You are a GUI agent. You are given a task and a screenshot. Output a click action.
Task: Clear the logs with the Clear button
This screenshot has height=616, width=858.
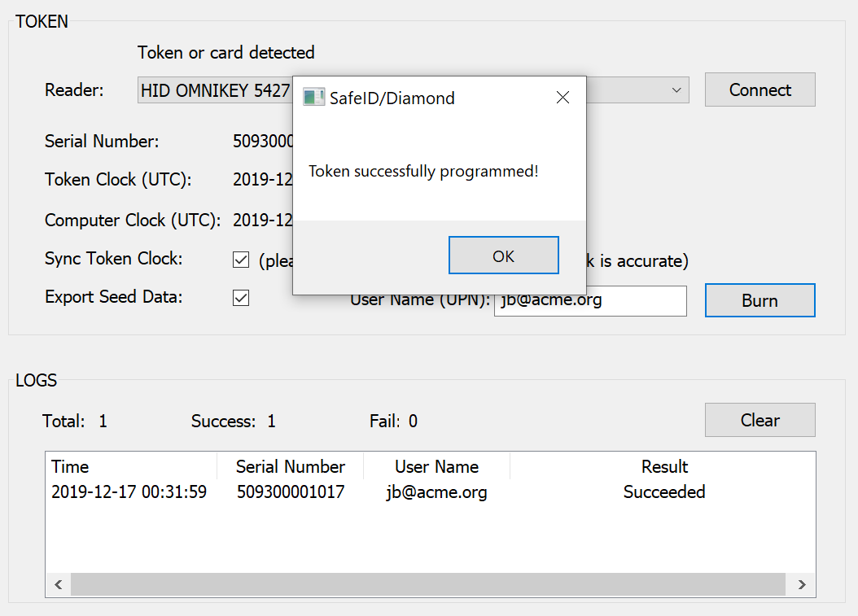click(x=760, y=421)
